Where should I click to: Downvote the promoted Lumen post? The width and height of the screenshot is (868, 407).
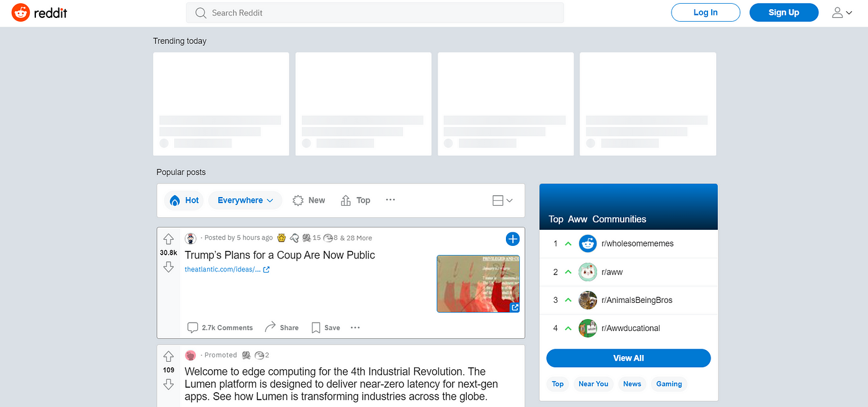(x=168, y=385)
